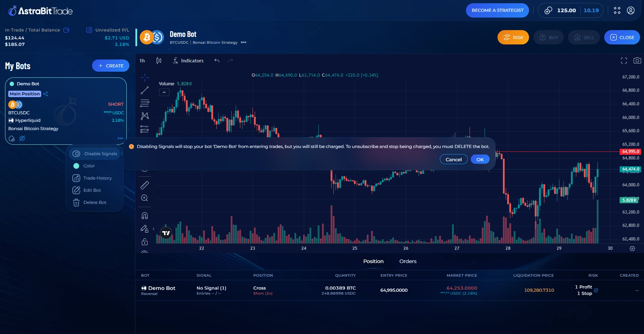
Task: Open the candlestick chart type selector
Action: [x=159, y=61]
